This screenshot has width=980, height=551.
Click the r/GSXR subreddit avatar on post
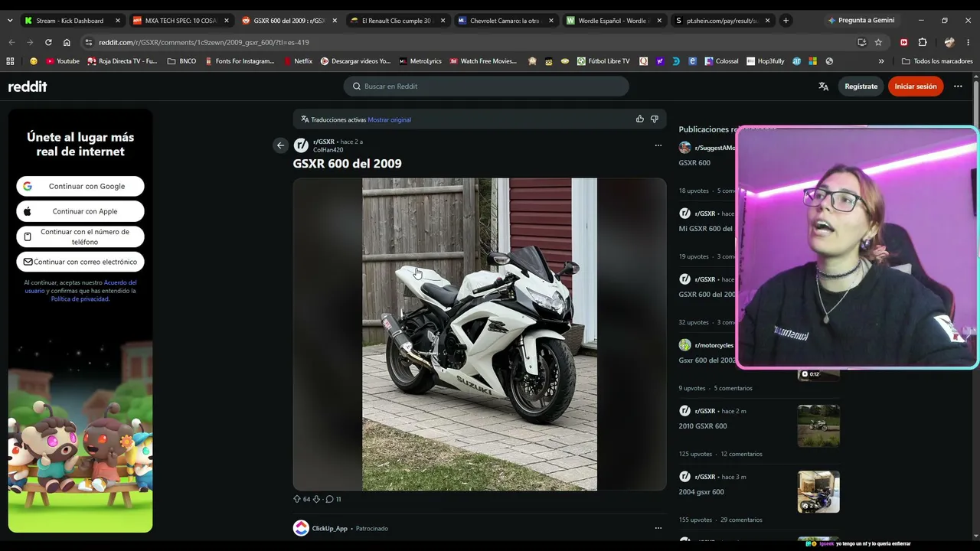[x=301, y=145]
